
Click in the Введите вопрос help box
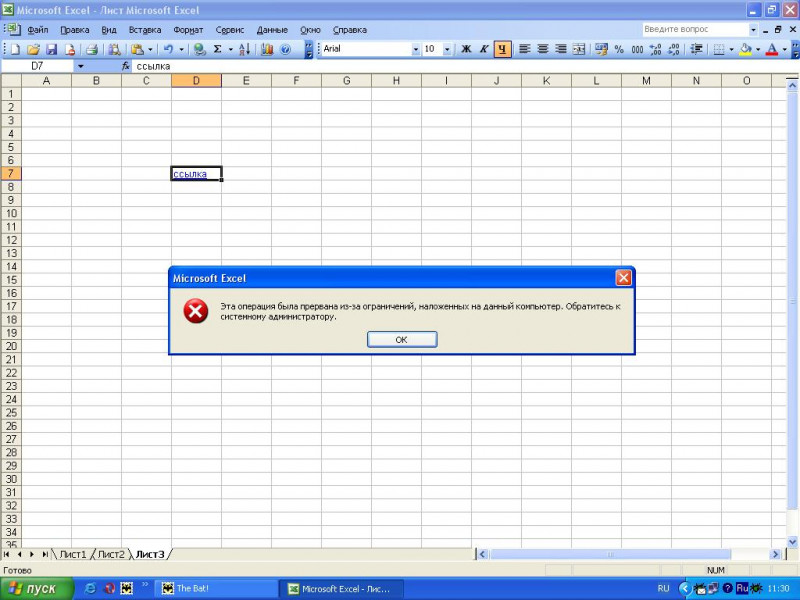[694, 29]
